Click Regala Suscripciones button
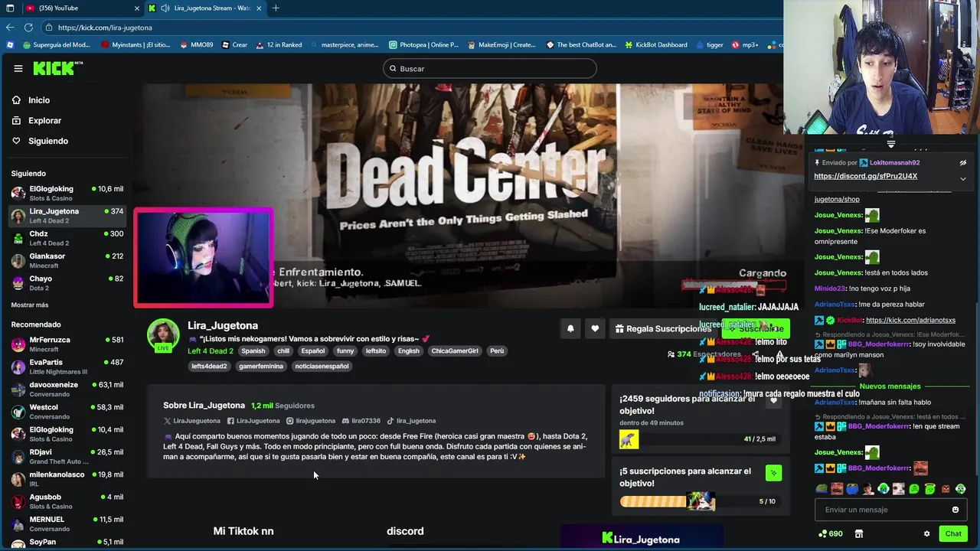Viewport: 980px width, 551px height. point(663,328)
